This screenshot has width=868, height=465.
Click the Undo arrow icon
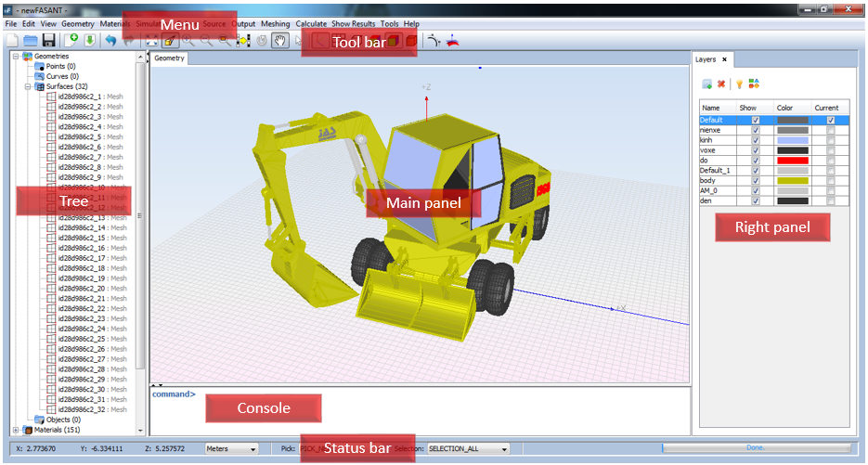click(x=110, y=41)
